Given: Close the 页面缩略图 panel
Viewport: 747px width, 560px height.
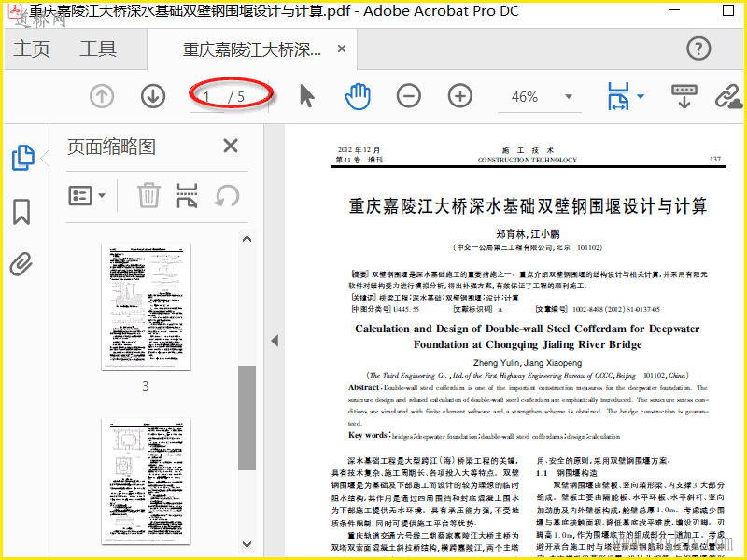Looking at the screenshot, I should (231, 146).
